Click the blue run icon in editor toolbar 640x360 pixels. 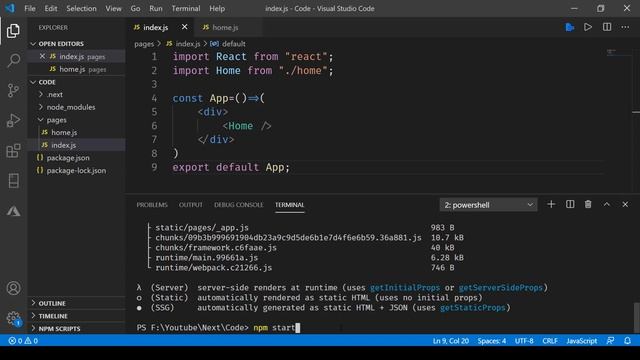[570, 27]
